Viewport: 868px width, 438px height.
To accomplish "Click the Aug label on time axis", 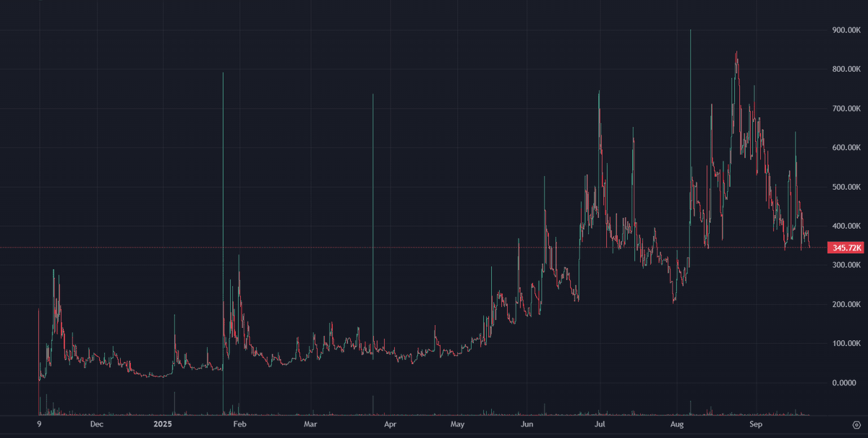I will pos(677,426).
